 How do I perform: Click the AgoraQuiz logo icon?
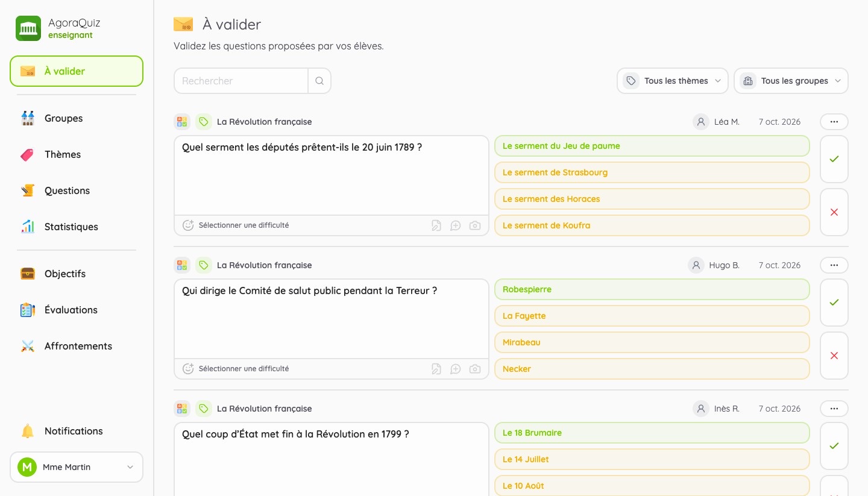pyautogui.click(x=28, y=28)
